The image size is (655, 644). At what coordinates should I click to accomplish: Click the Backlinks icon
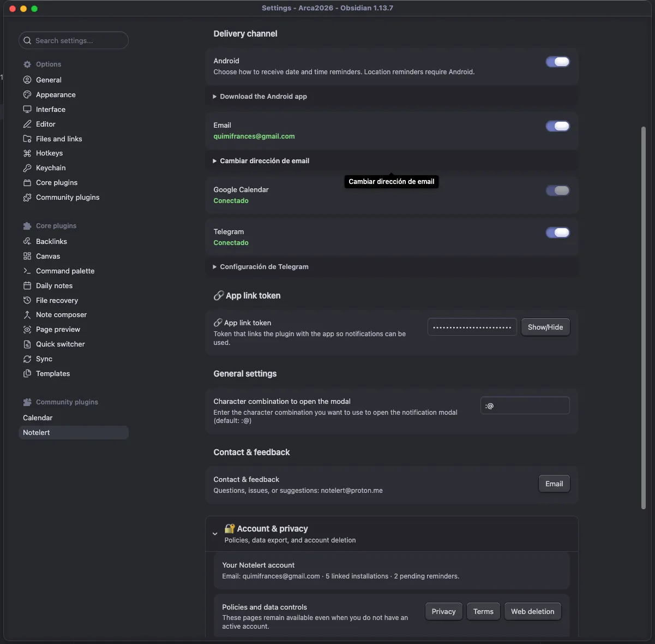coord(27,241)
